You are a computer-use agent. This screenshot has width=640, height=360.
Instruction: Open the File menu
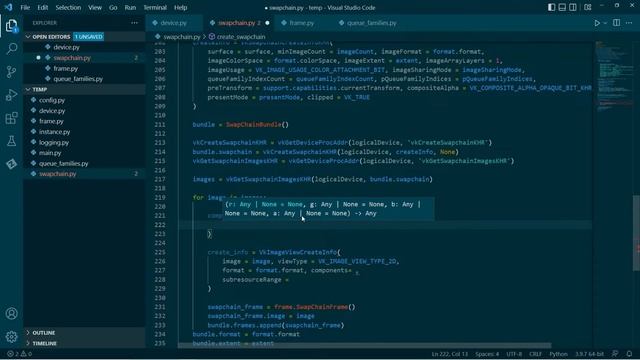tap(25, 7)
